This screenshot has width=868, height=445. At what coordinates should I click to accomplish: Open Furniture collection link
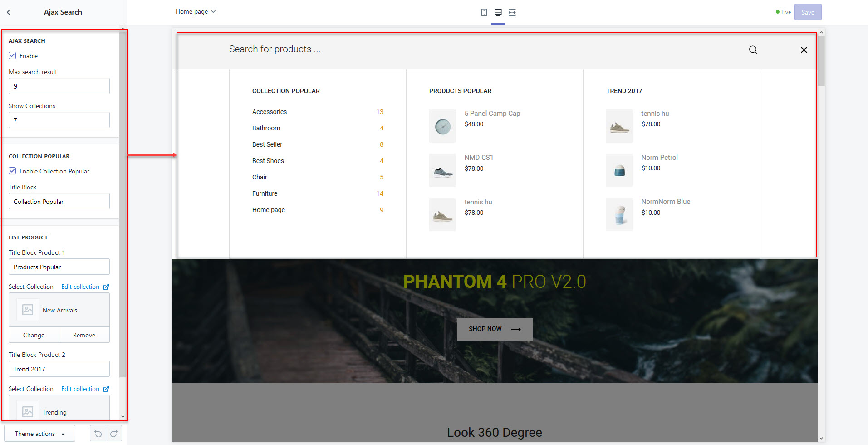pos(265,193)
